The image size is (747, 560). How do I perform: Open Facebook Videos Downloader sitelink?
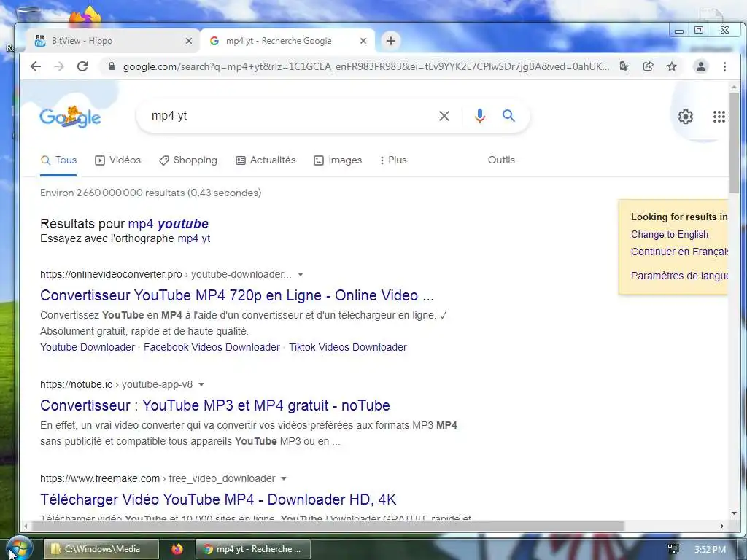[x=212, y=347]
